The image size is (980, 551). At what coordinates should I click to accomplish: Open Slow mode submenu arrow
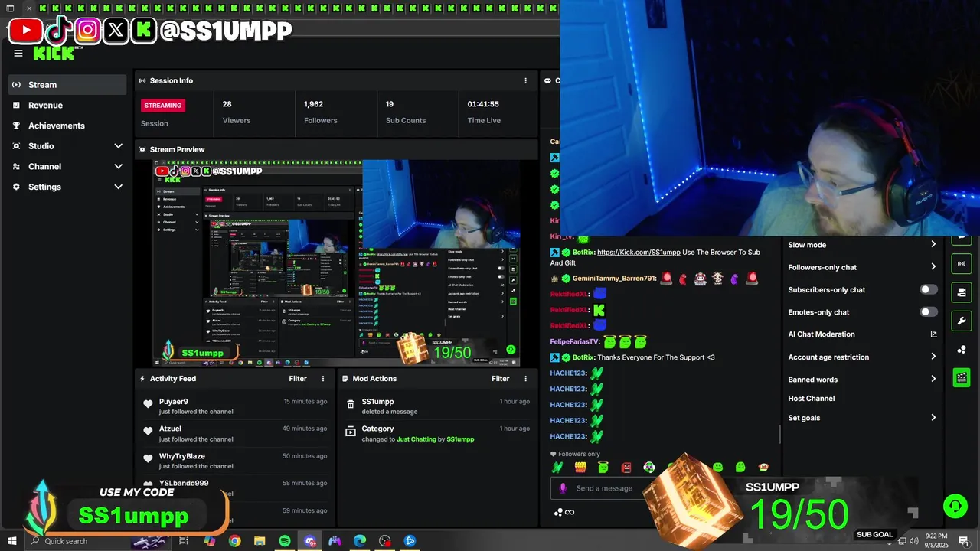933,245
